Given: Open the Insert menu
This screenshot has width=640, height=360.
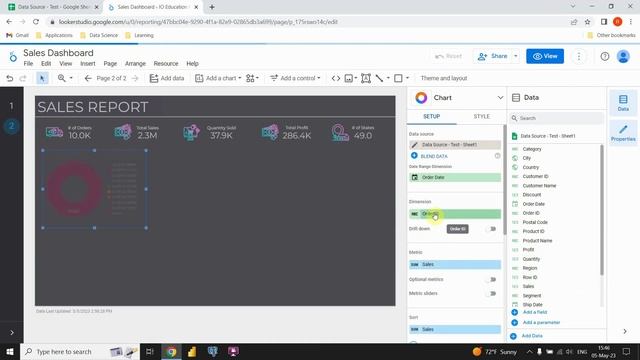Looking at the screenshot, I should pos(88,64).
